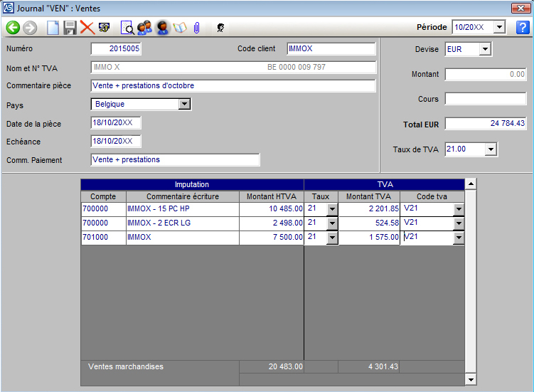Image resolution: width=534 pixels, height=392 pixels.
Task: Open Code tva dropdown for IMMOX - 15 PC HP row
Action: click(x=459, y=209)
